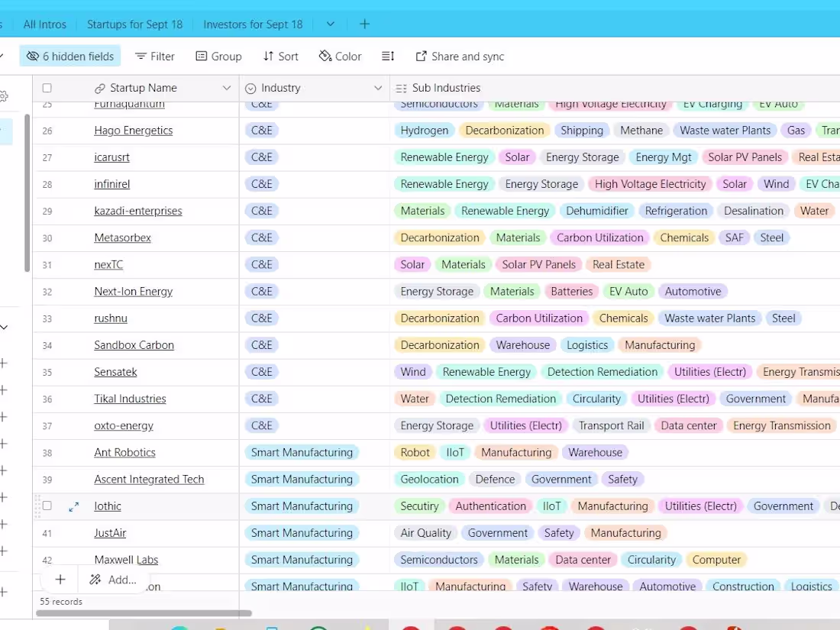Open the Tikal Industries link

130,399
